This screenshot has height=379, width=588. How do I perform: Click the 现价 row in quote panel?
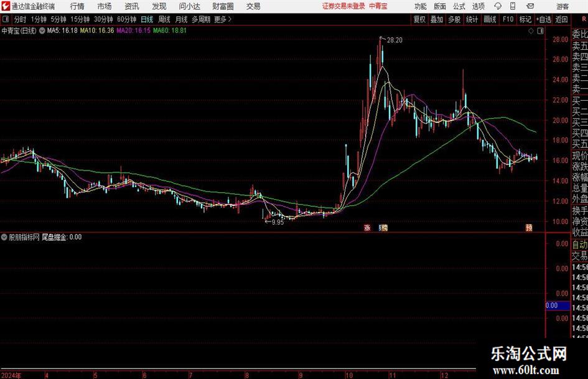(x=580, y=156)
